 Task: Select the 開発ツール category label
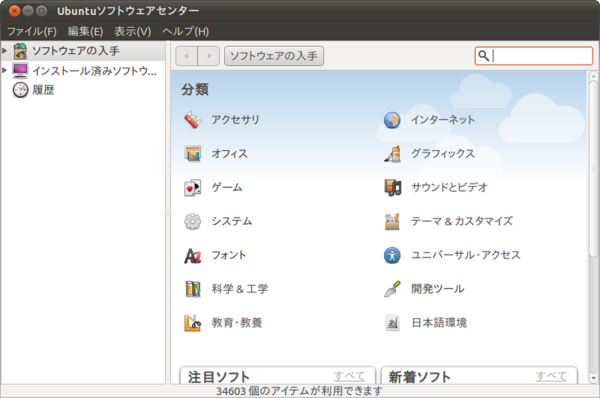[x=438, y=289]
